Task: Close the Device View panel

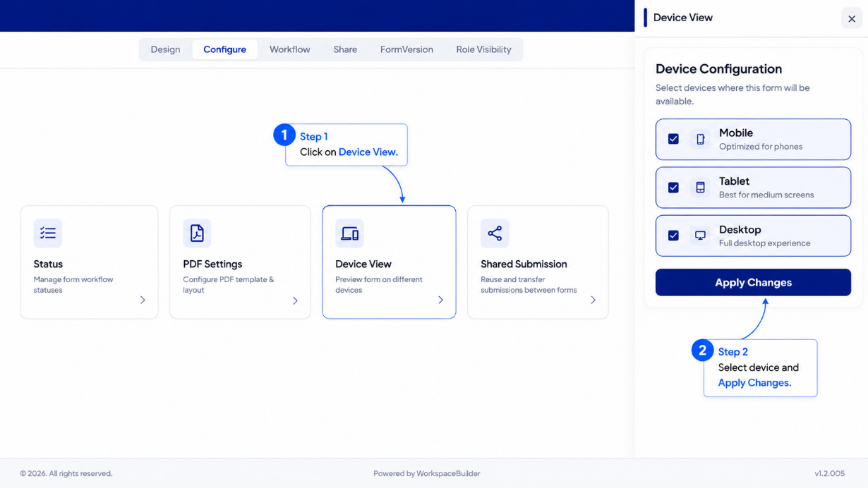Action: point(852,19)
